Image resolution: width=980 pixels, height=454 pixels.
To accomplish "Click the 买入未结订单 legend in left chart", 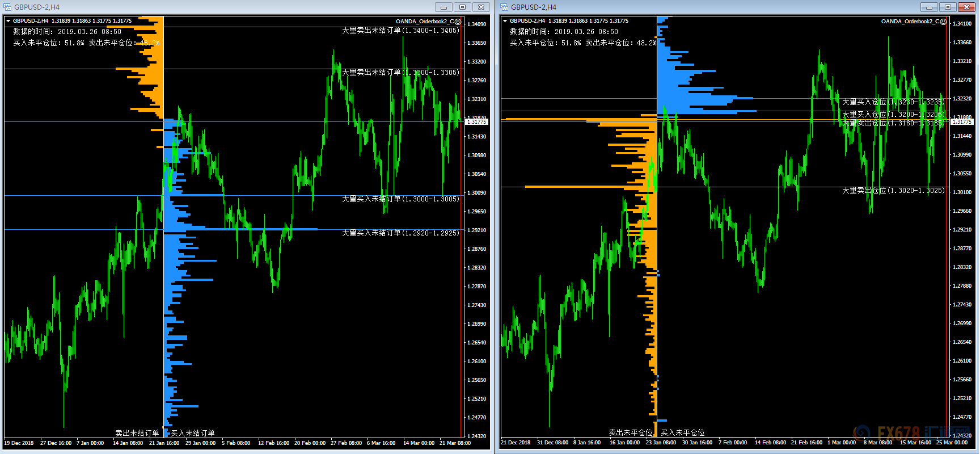I will [193, 433].
